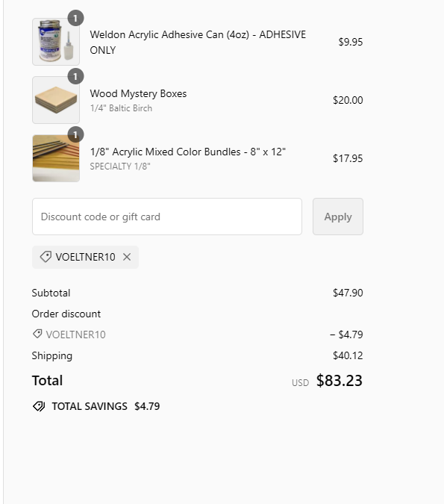Select the Wood Mystery Boxes title

138,93
